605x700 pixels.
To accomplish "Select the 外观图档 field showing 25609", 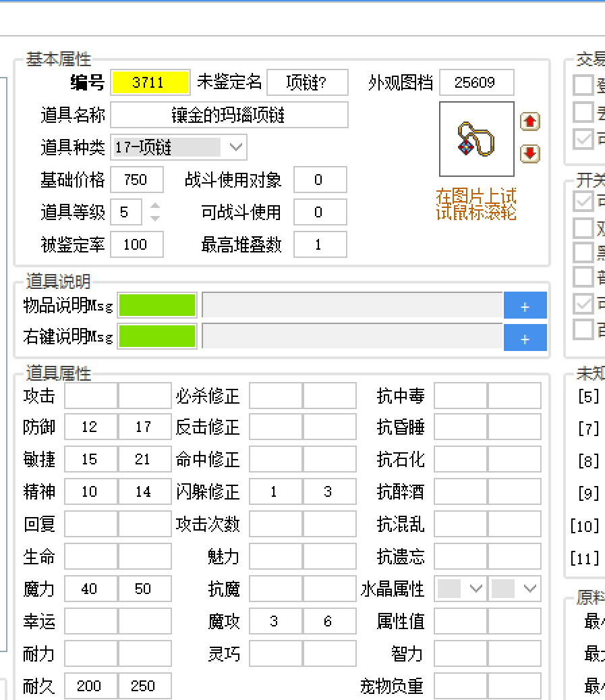I will point(476,82).
